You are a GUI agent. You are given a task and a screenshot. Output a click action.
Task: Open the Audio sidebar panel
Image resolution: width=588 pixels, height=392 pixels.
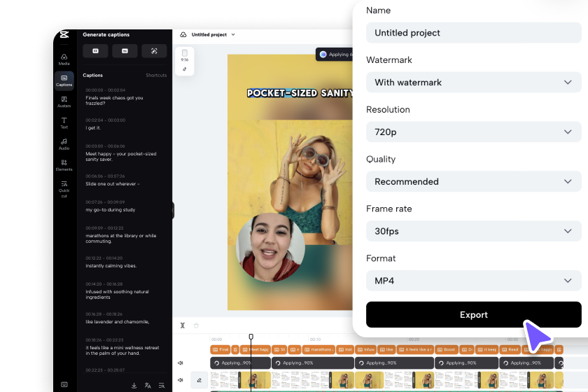(64, 144)
